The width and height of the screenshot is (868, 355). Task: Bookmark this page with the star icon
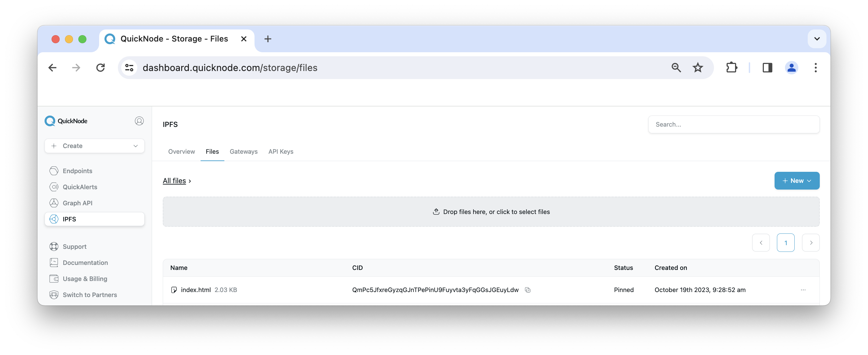click(x=698, y=68)
